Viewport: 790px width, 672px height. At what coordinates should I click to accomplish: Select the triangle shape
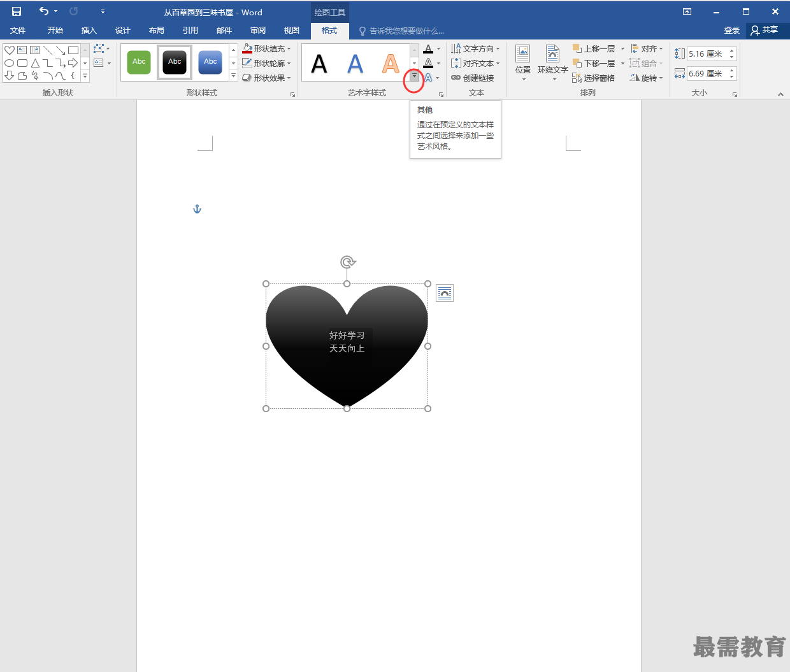click(35, 62)
